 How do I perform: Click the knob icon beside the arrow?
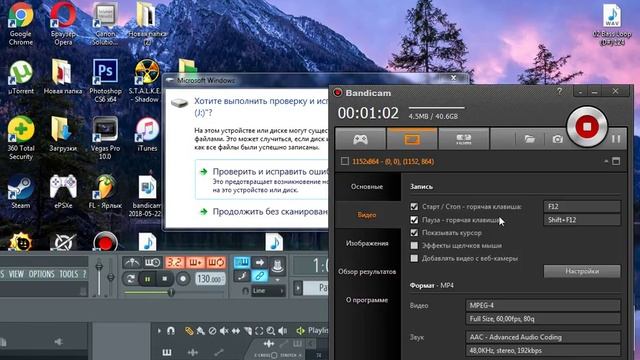coord(278,265)
